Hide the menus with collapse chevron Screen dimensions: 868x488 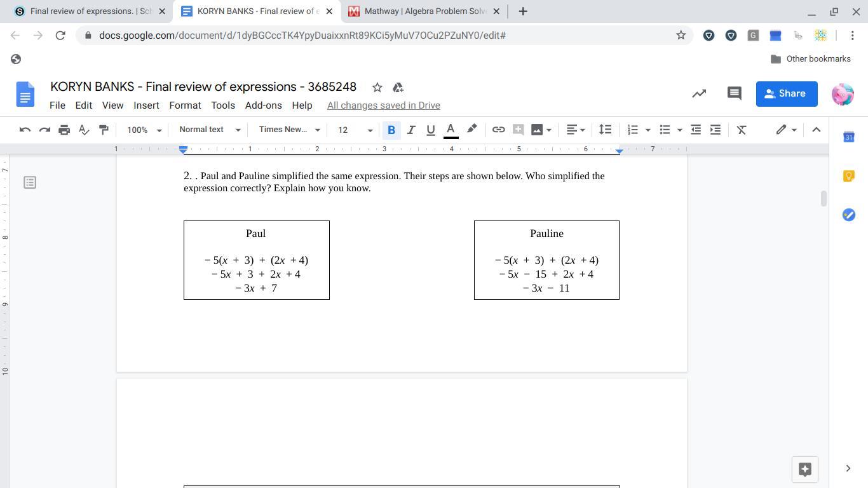point(817,130)
